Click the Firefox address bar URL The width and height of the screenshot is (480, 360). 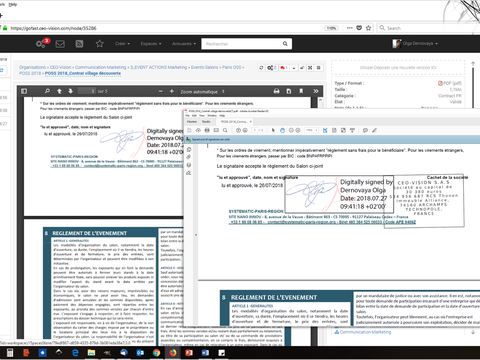[53, 28]
